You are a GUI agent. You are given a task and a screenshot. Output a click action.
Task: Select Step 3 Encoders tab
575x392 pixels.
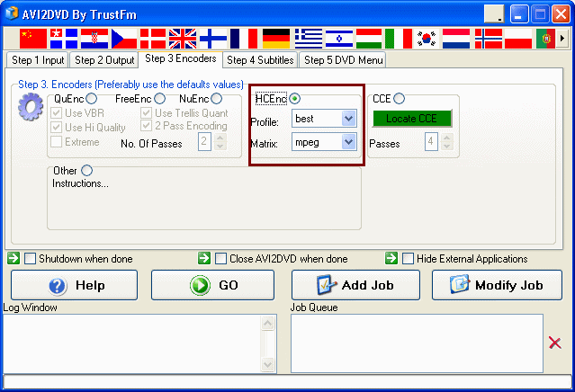(181, 58)
